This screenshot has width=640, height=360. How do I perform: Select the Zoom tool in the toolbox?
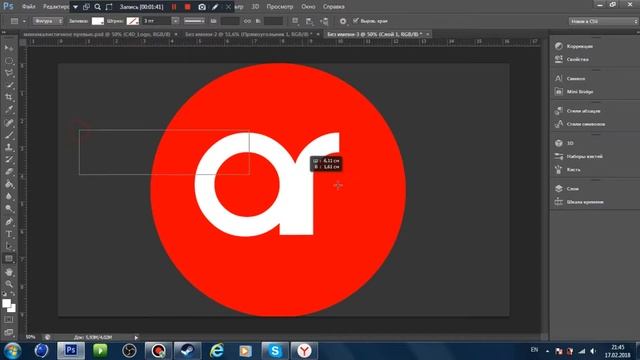click(x=9, y=284)
